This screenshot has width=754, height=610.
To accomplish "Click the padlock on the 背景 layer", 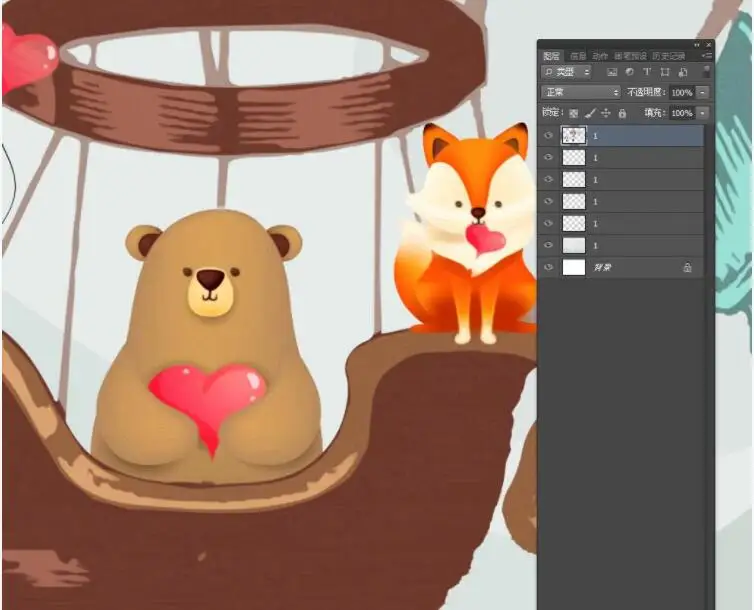I will tap(688, 267).
